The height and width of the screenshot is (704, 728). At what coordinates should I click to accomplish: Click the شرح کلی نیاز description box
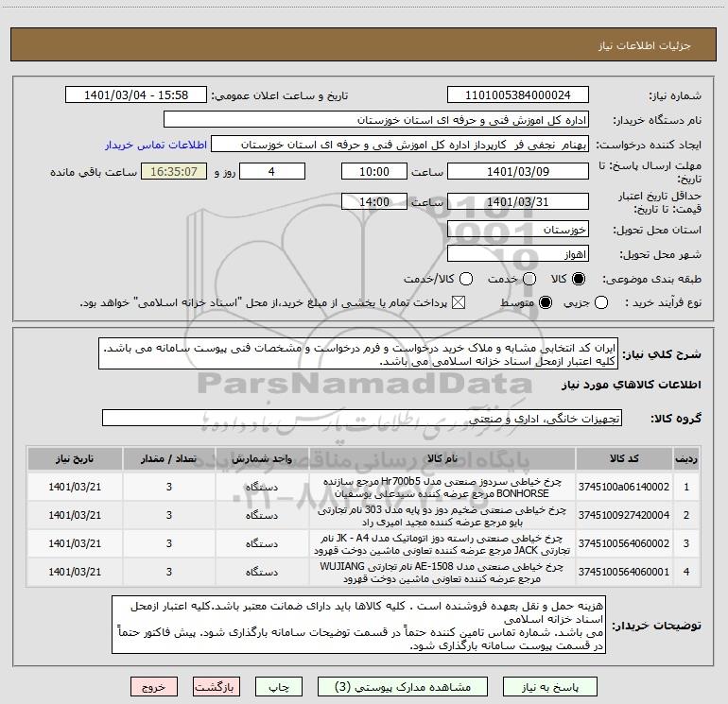358,353
